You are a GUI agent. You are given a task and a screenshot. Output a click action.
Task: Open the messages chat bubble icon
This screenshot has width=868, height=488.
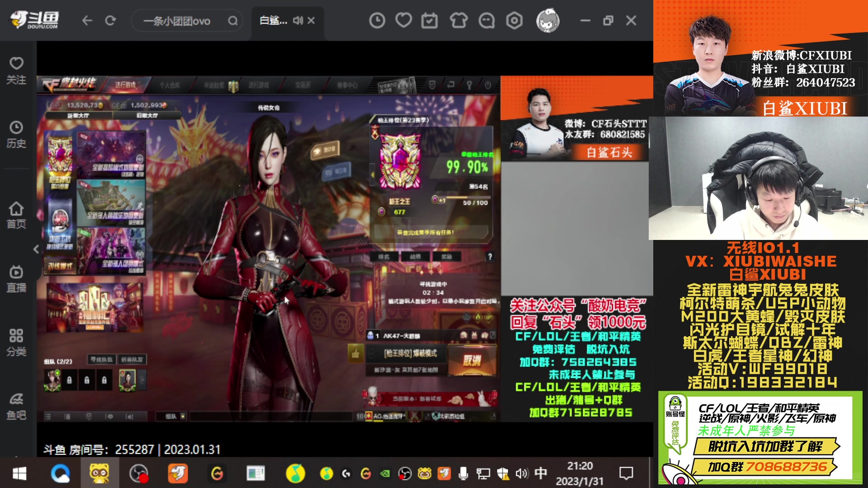click(x=486, y=20)
